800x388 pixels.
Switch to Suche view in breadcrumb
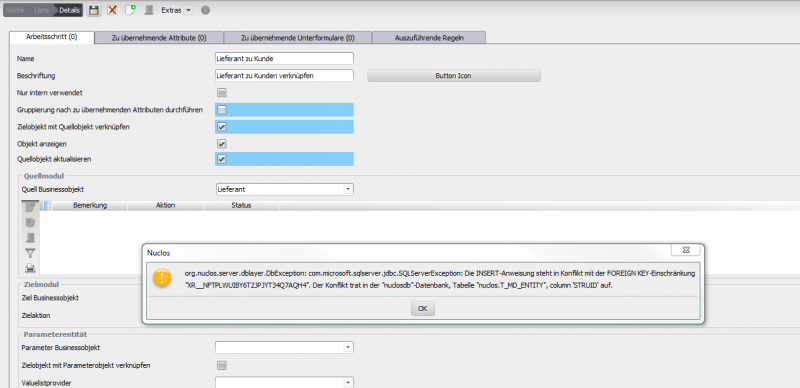(x=15, y=10)
